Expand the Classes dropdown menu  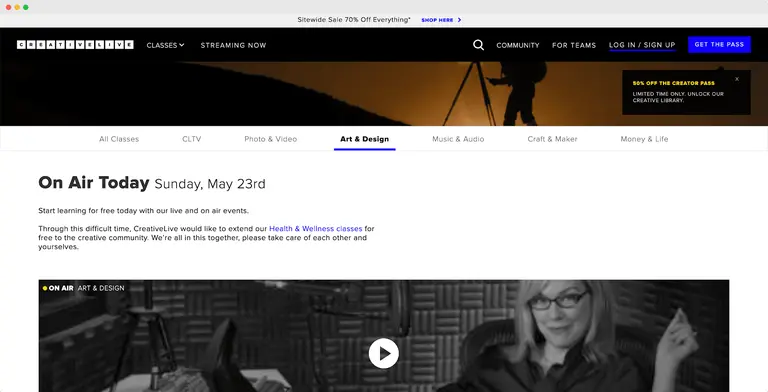[x=166, y=45]
